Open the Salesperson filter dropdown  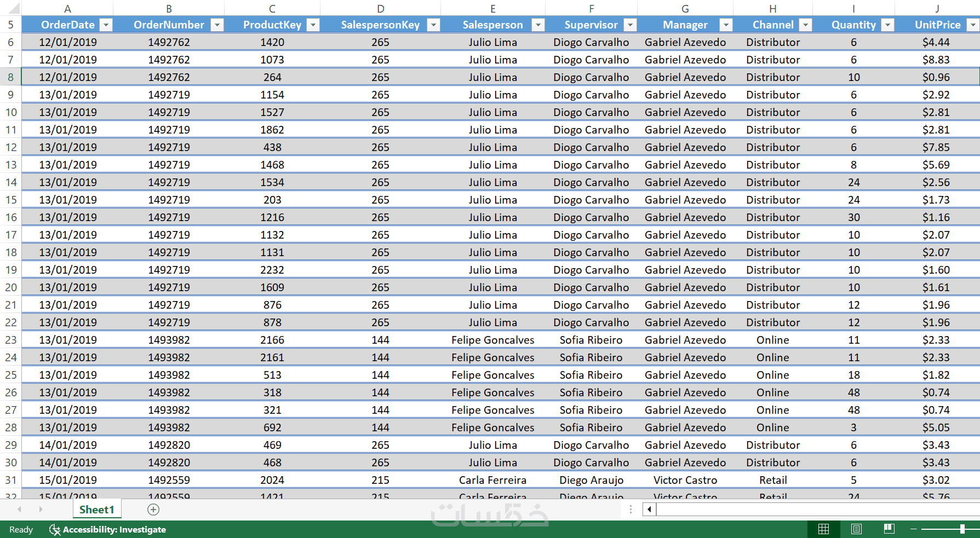point(538,25)
